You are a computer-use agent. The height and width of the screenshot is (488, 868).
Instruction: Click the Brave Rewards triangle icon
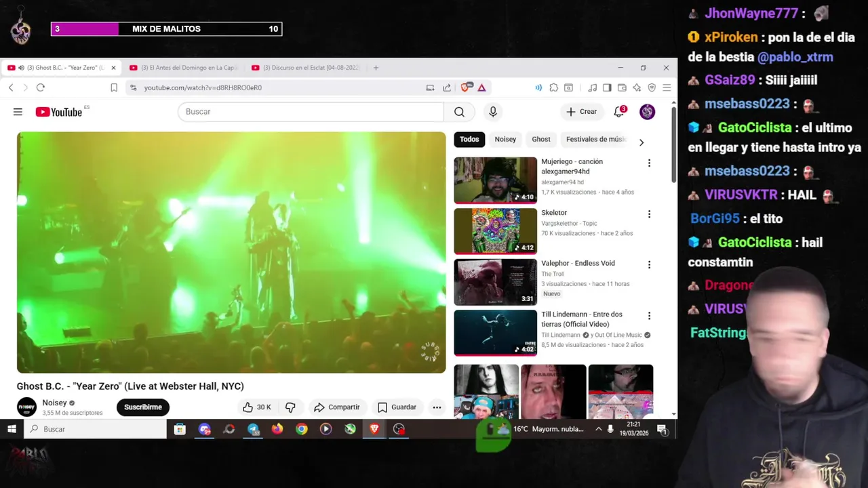(481, 87)
